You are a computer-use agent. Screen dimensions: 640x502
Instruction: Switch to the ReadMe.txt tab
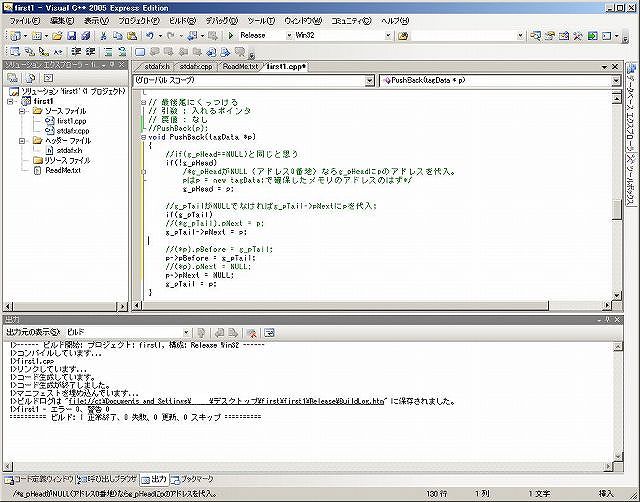(x=240, y=67)
